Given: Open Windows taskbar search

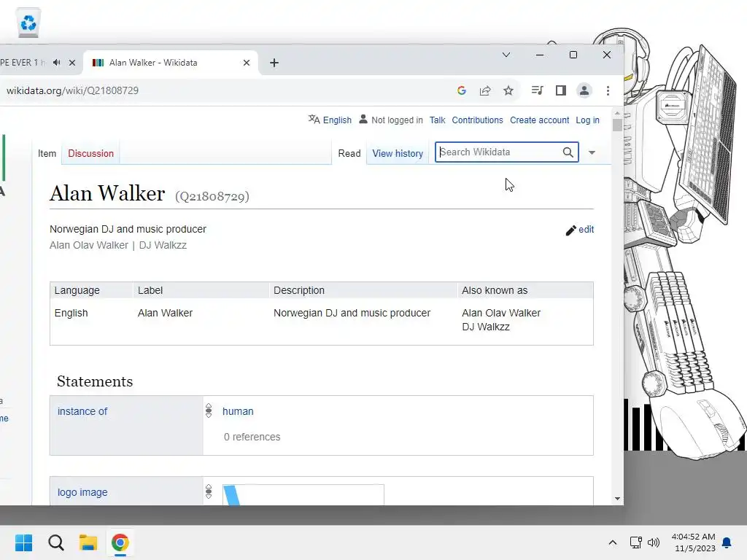Looking at the screenshot, I should coord(55,542).
